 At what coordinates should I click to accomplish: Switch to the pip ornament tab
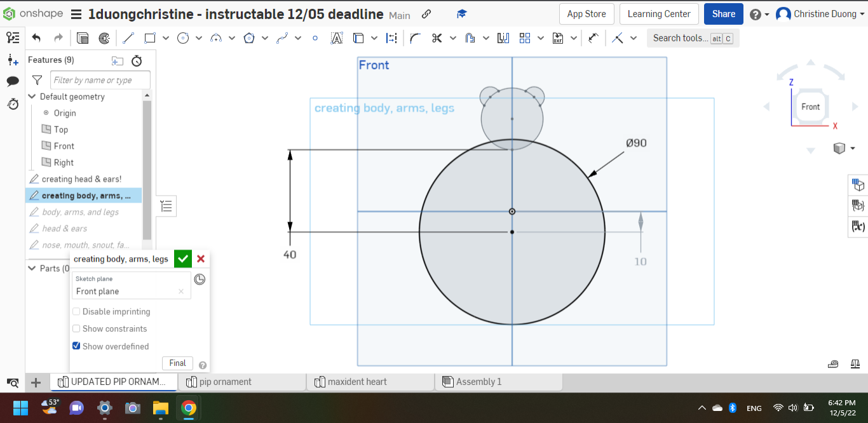coord(243,382)
